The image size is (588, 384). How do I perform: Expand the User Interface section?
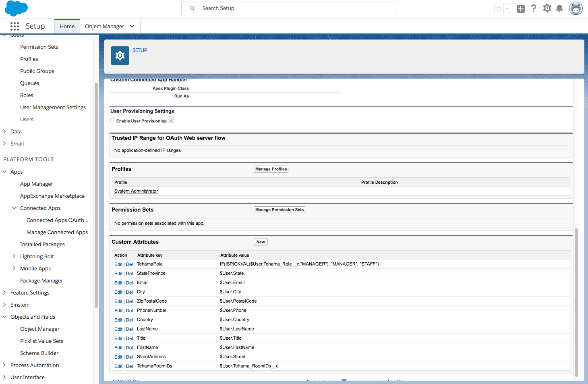click(4, 377)
